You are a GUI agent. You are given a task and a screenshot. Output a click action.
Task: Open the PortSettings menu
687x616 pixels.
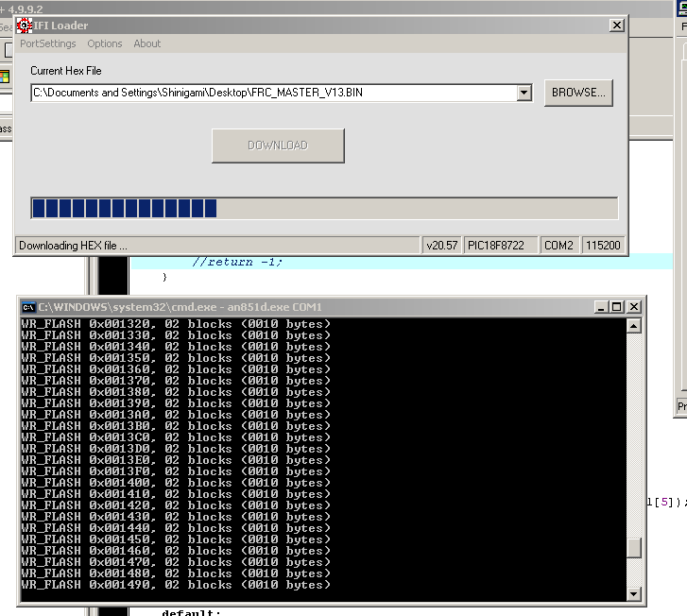(48, 43)
